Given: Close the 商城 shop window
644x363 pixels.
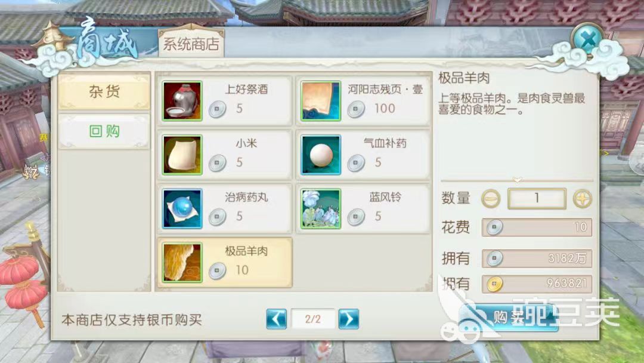Looking at the screenshot, I should pos(587,40).
